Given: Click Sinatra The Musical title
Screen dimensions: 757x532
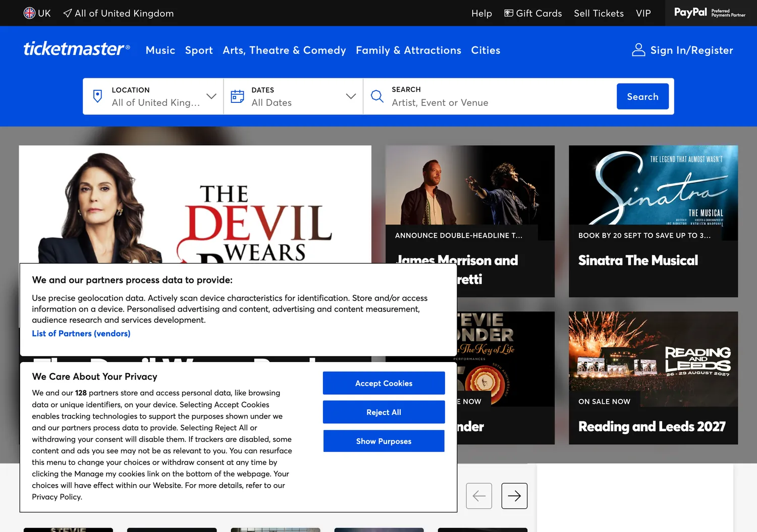Looking at the screenshot, I should pos(638,260).
